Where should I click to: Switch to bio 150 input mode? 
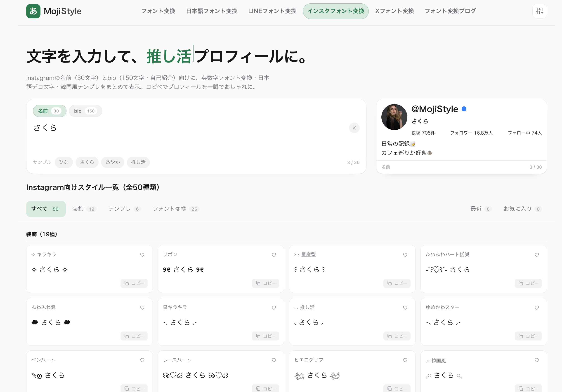tap(85, 111)
